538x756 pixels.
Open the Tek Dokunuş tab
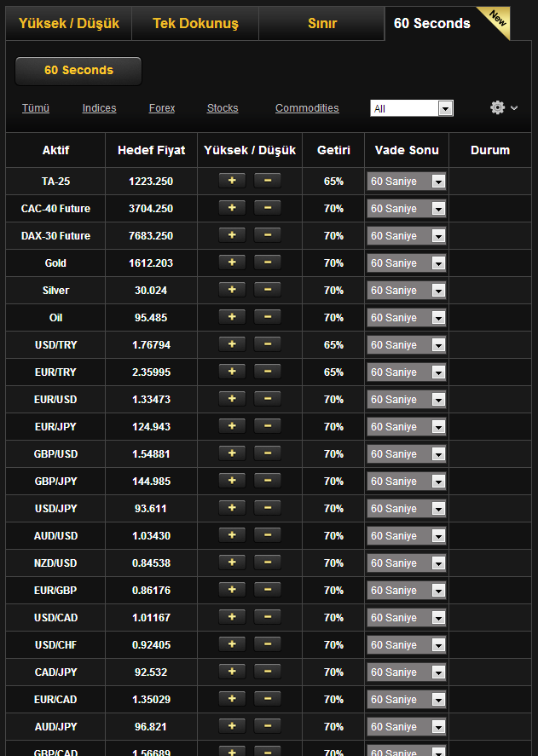(195, 23)
